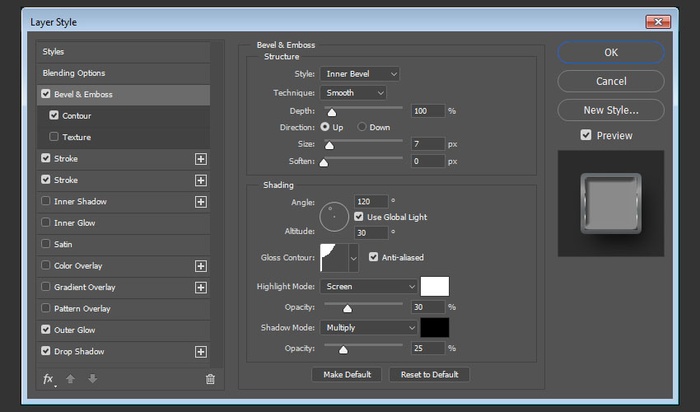Screen dimensions: 700x412
Task: Uncheck Use Global Light
Action: pos(359,217)
